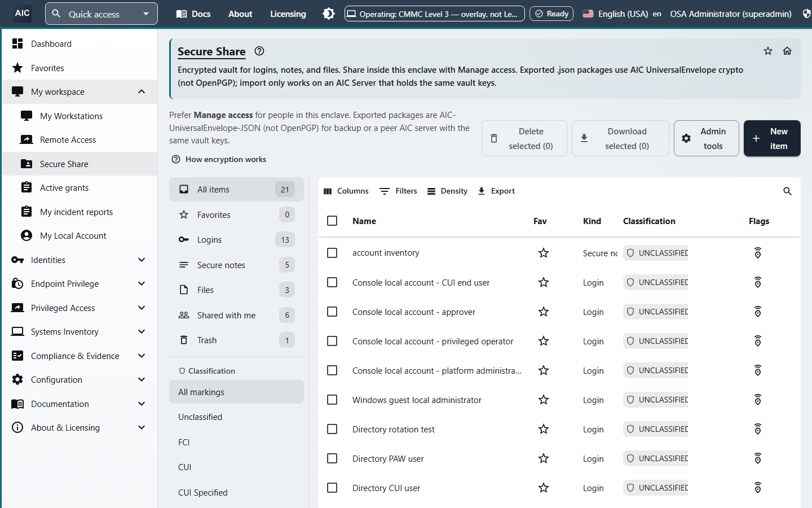The width and height of the screenshot is (812, 508).
Task: Check the Windows guest local administrator row
Action: click(332, 400)
